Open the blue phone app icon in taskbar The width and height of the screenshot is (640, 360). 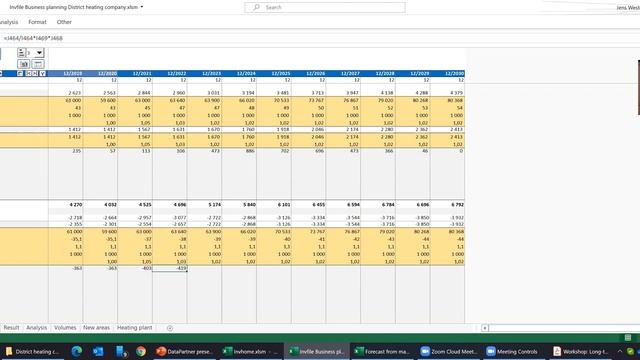click(x=121, y=351)
